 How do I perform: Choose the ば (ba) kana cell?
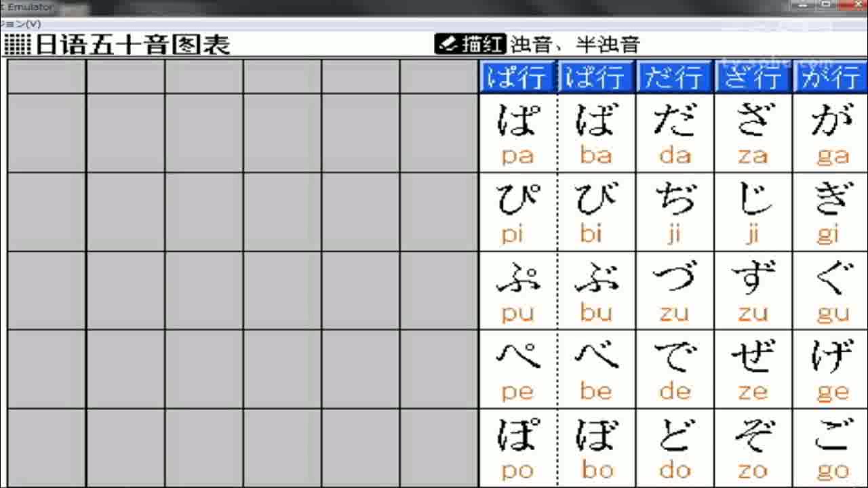[x=597, y=134]
